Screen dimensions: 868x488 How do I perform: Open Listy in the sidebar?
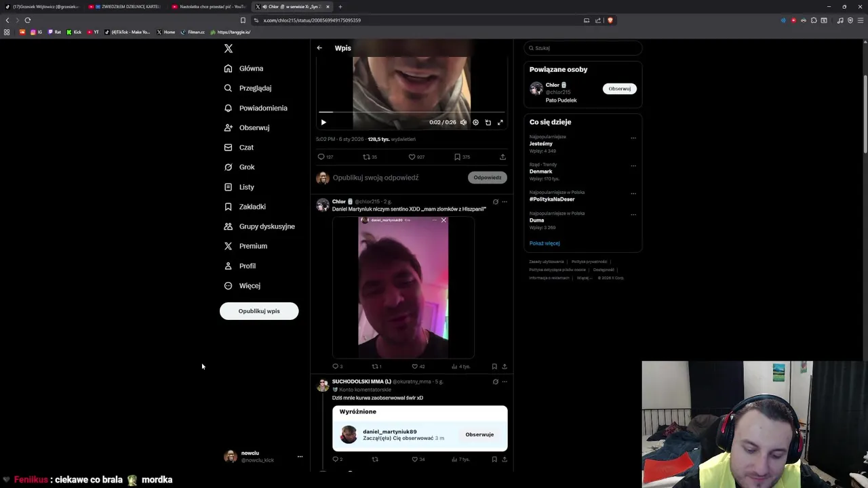point(239,187)
